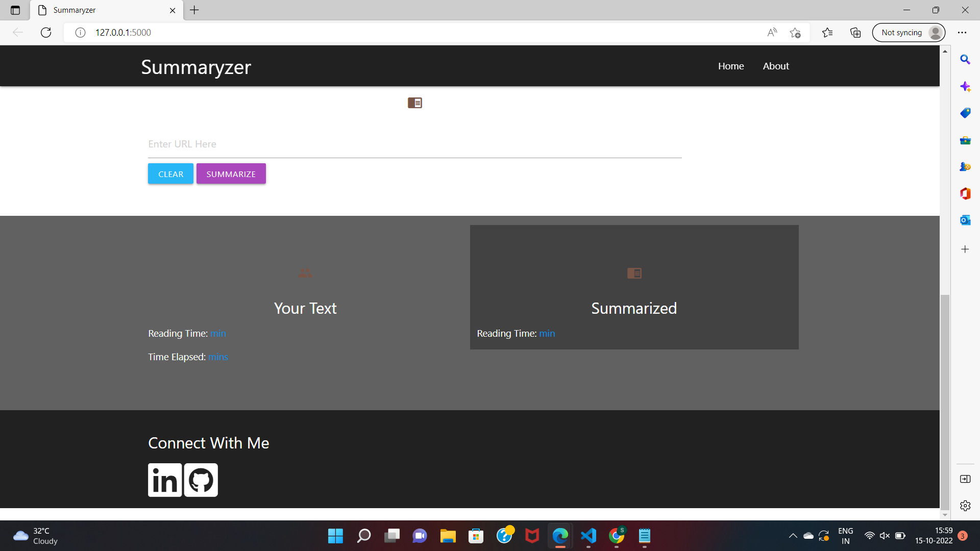Click inside the Enter URL Here field
The image size is (980, 551).
point(414,144)
